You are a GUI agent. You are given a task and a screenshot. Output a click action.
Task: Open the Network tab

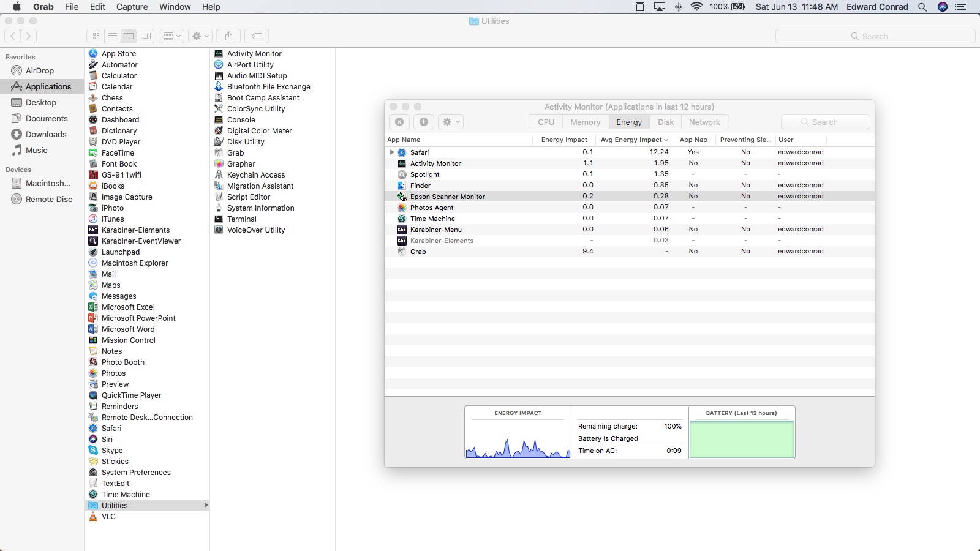[x=704, y=122]
